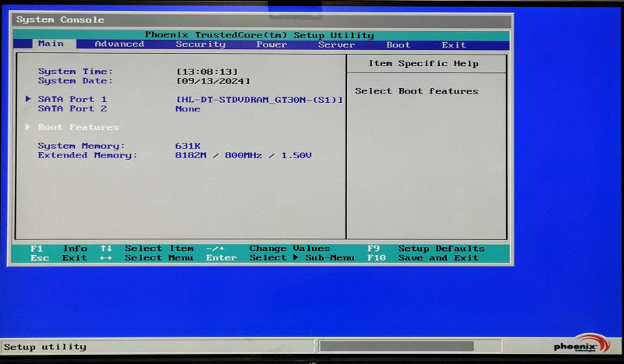Click the 631K system memory value
The height and width of the screenshot is (364, 624).
(x=188, y=146)
